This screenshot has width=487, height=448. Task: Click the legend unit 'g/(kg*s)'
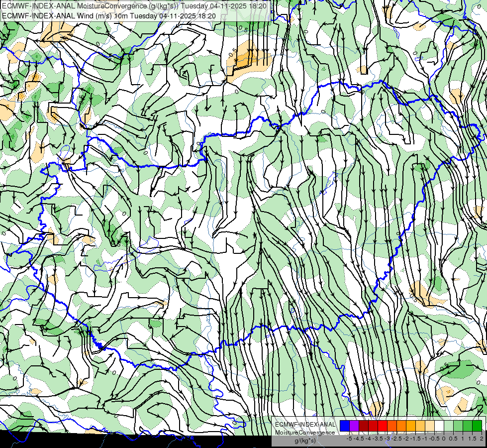tap(305, 441)
